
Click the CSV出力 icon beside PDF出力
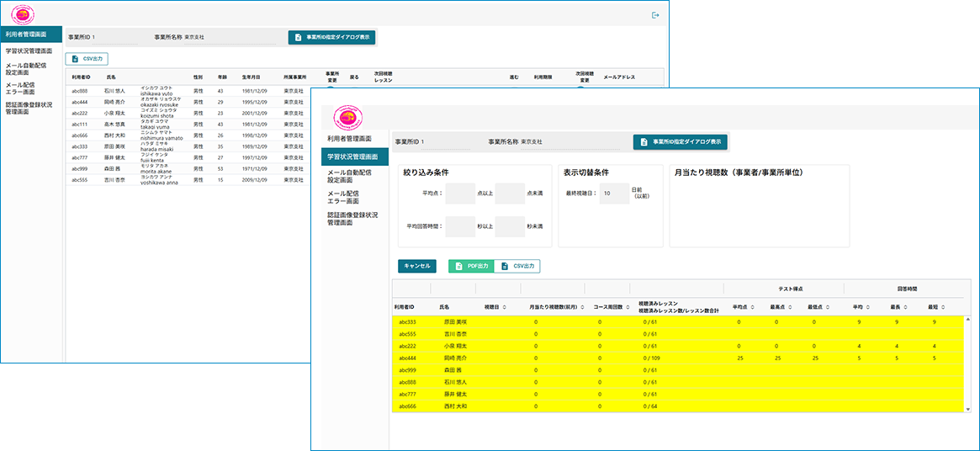click(x=504, y=266)
